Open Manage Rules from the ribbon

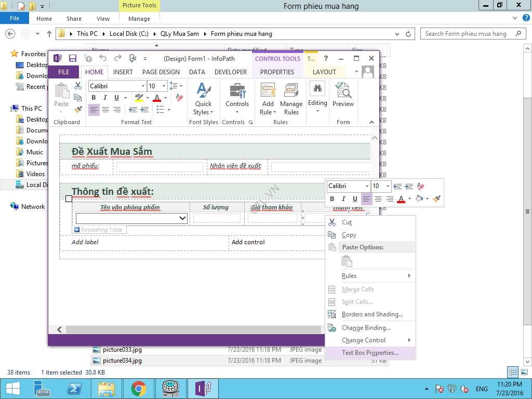(x=291, y=99)
